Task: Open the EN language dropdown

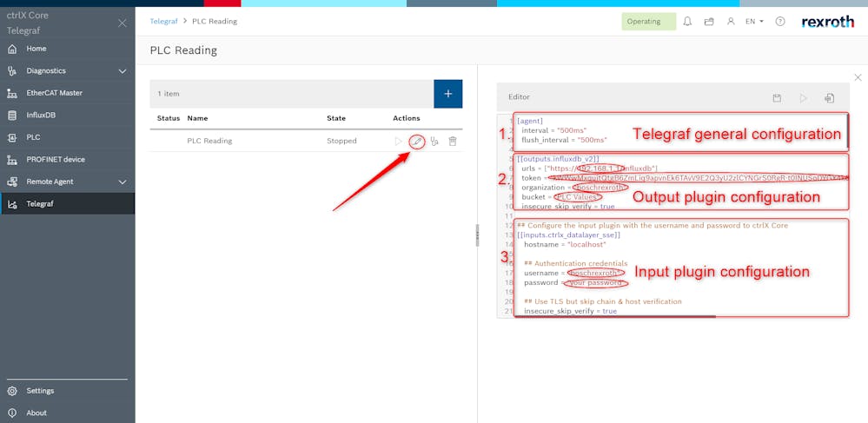Action: (754, 22)
